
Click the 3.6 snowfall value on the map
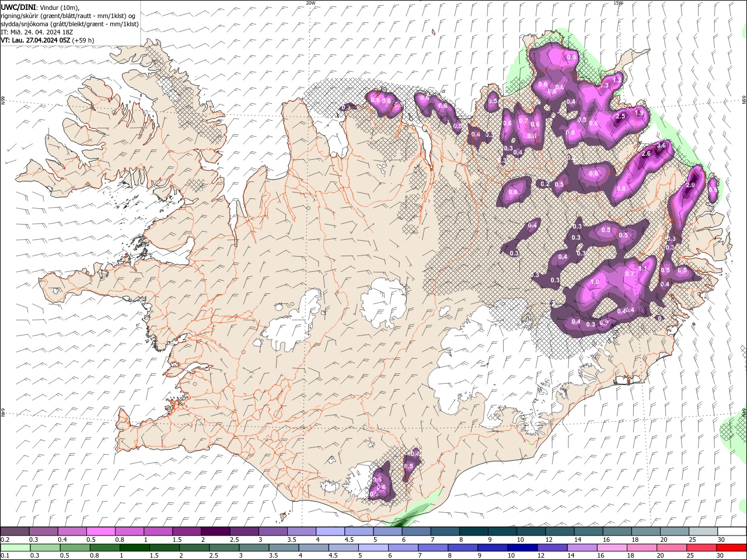pyautogui.click(x=661, y=145)
